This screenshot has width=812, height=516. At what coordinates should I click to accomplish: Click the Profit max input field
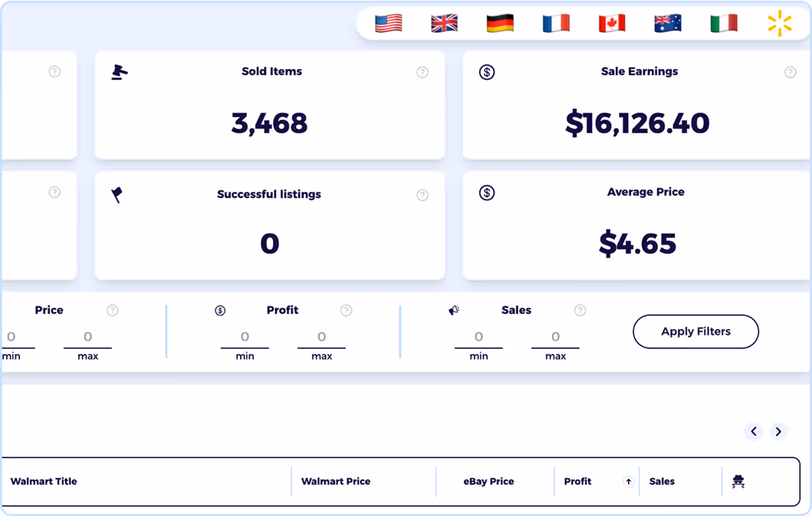coord(321,338)
